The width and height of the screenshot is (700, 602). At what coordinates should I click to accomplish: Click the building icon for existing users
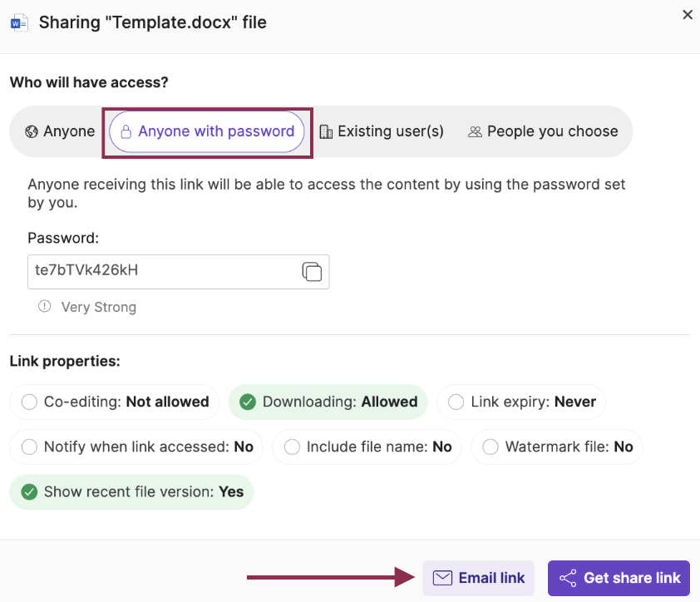[326, 131]
